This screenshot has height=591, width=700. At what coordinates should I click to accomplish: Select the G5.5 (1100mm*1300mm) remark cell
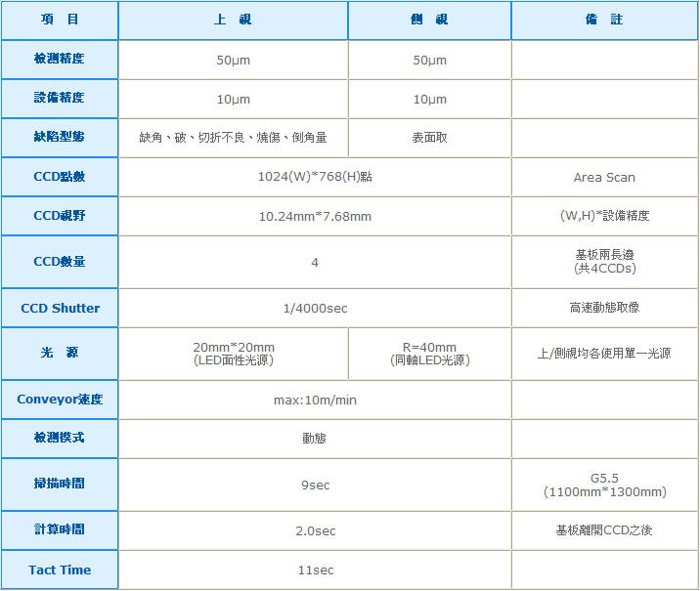coord(604,485)
